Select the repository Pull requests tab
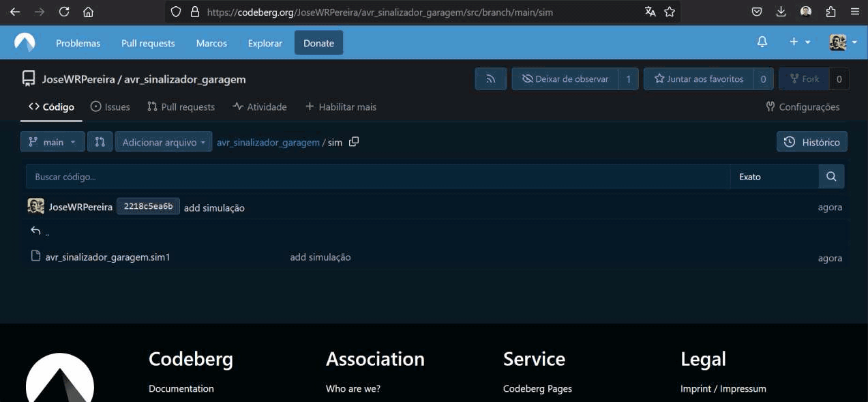This screenshot has height=402, width=868. point(181,106)
